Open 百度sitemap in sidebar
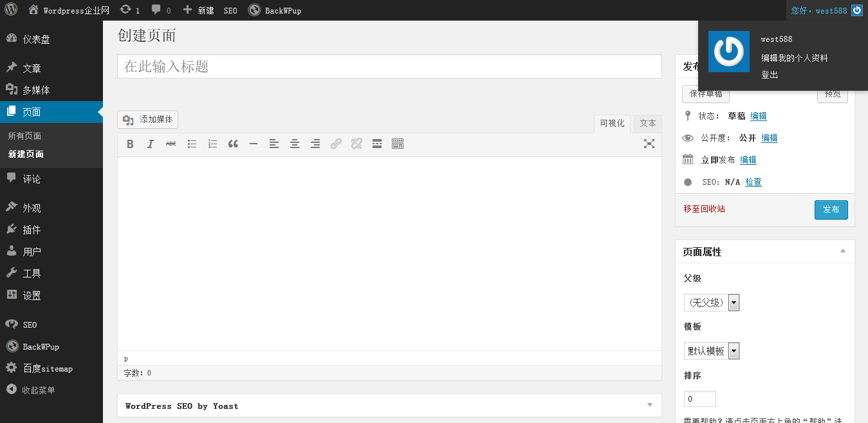868x423 pixels. pos(51,368)
